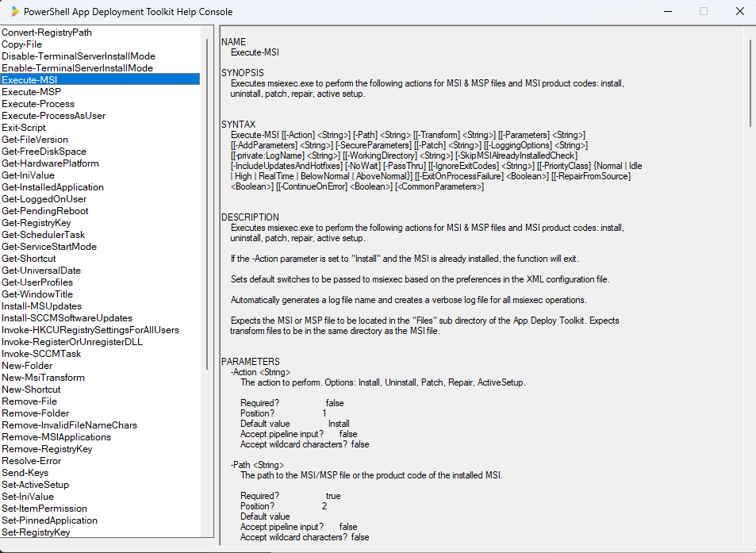Select Set-RegistryKey at list bottom
Screen dimensions: 756x553
(x=36, y=532)
